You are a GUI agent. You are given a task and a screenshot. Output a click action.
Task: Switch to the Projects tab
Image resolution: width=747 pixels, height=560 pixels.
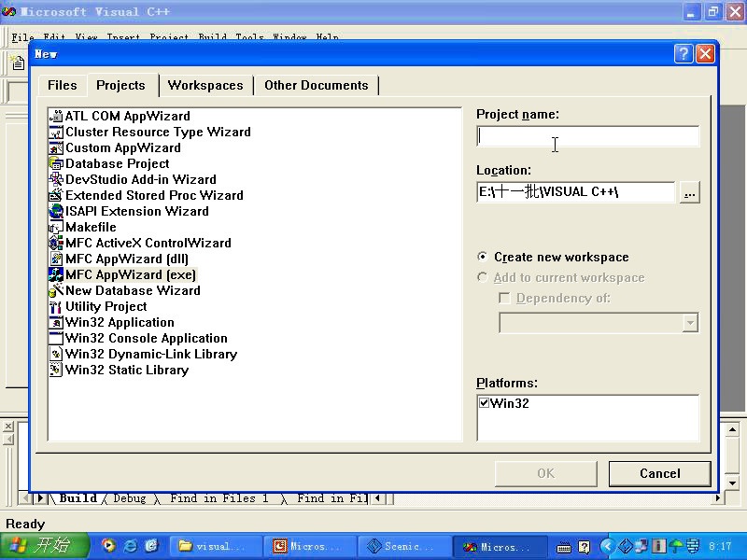pos(120,85)
